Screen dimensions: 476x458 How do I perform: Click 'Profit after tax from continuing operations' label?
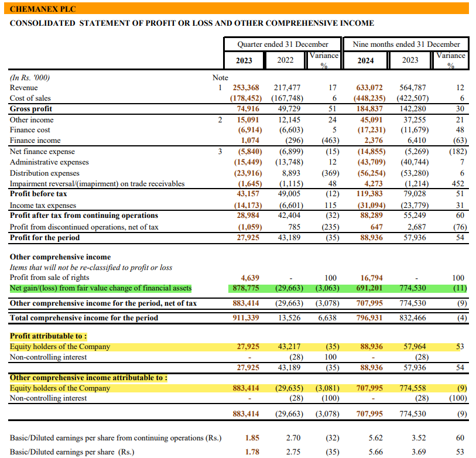pos(84,216)
